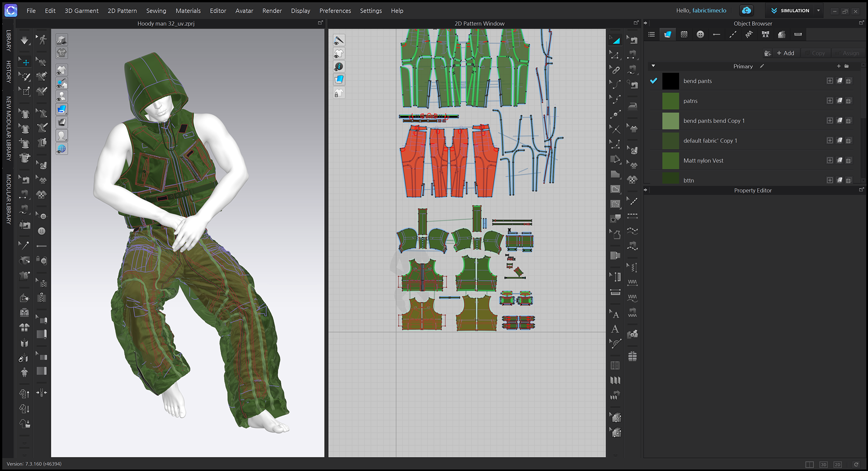Click the fabrictimeclo username link

(709, 11)
